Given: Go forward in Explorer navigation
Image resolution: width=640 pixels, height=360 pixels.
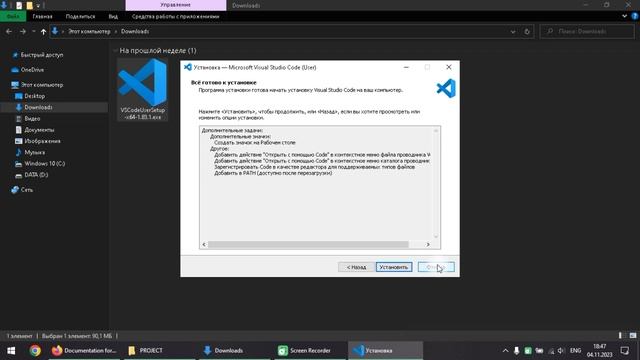Looking at the screenshot, I should point(22,31).
